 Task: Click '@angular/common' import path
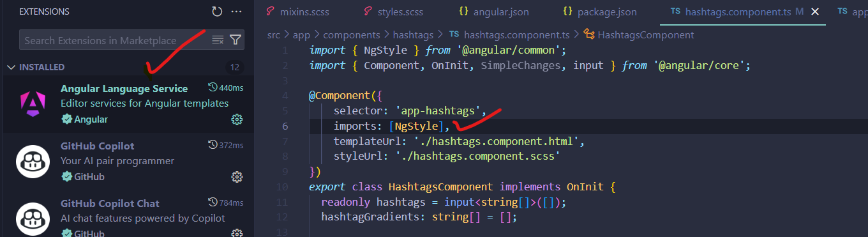(509, 50)
